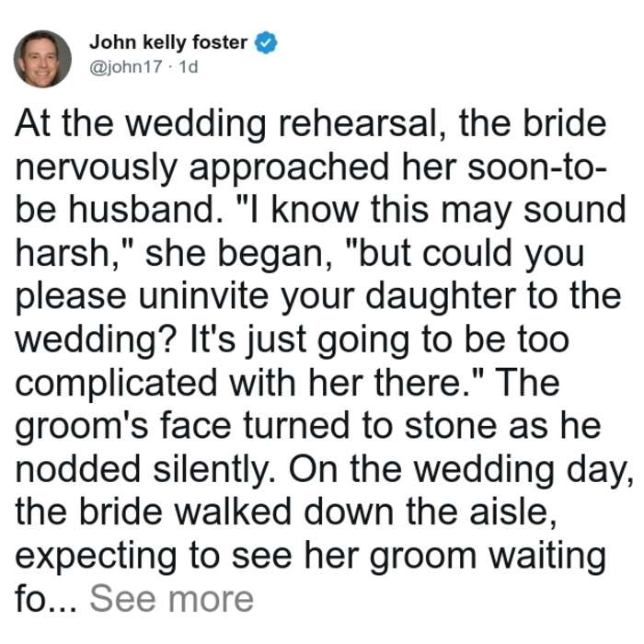Click the phrase "be husband." in the post
This screenshot has height=644, width=644.
click(x=120, y=210)
